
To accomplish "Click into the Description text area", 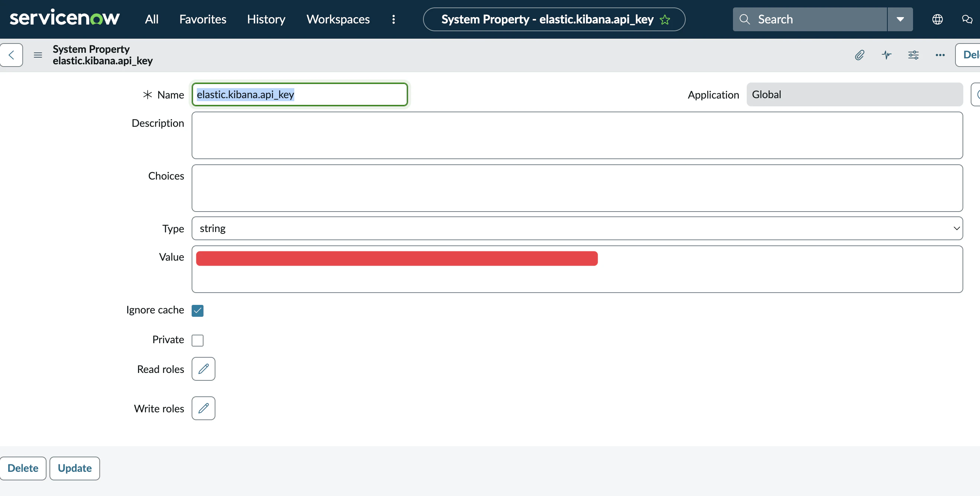I will (x=577, y=135).
